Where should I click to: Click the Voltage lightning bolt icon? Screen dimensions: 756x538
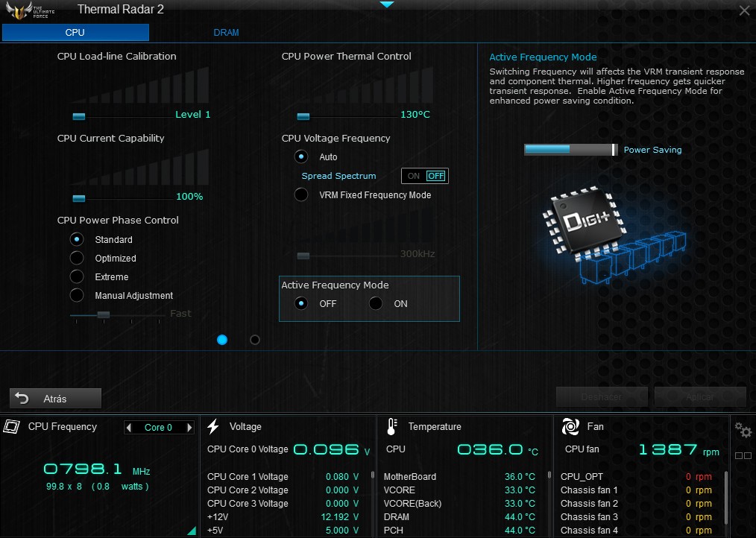click(x=213, y=427)
